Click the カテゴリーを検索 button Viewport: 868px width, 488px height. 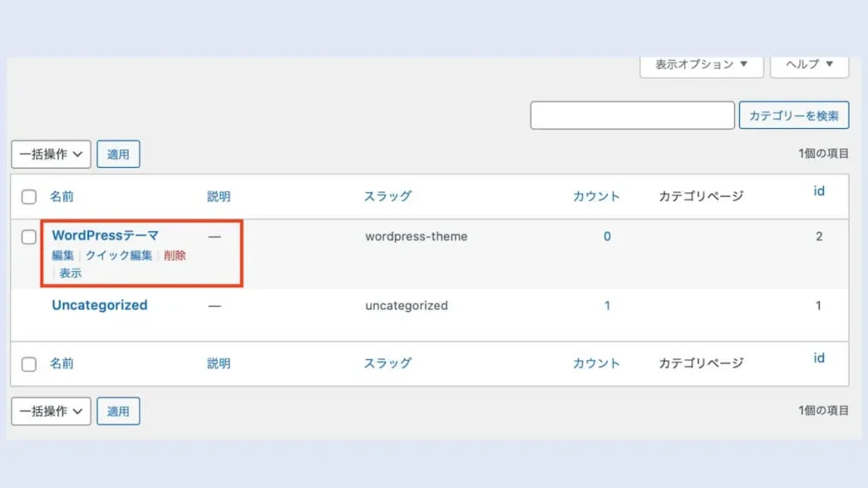pos(793,115)
